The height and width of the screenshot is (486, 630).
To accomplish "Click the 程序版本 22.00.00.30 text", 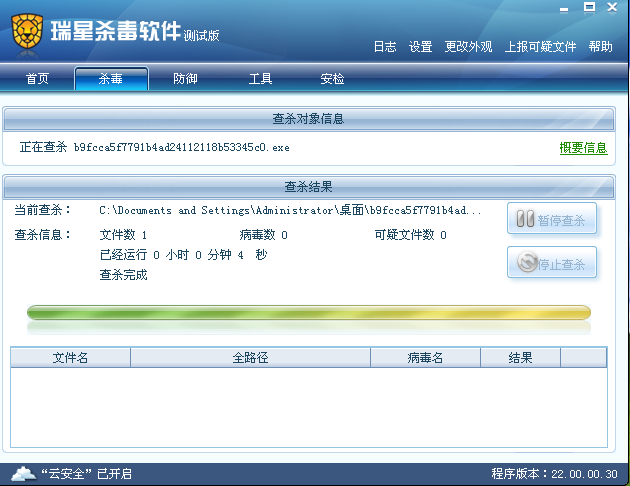I will coord(554,474).
